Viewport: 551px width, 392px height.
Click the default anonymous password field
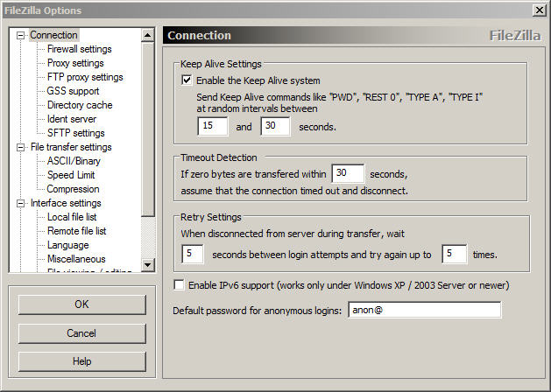coord(425,310)
